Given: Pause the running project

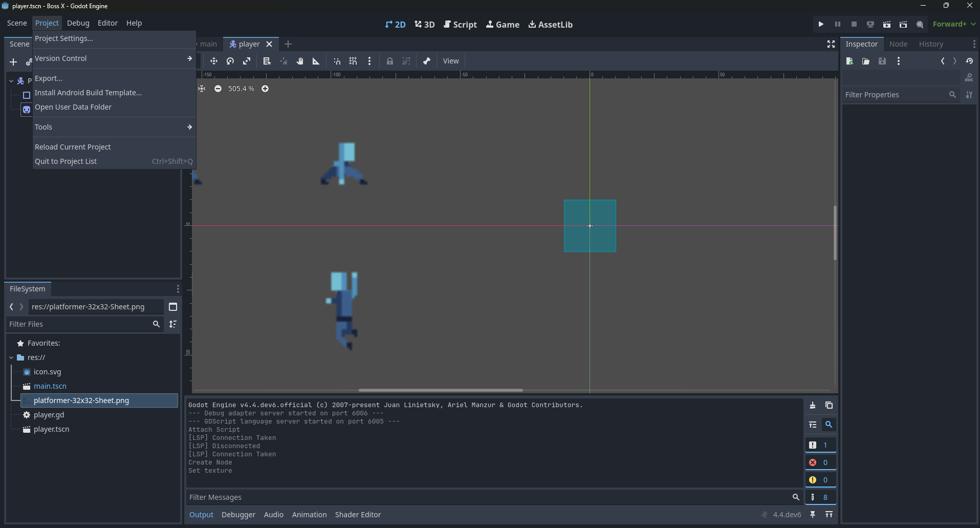Looking at the screenshot, I should coord(838,24).
